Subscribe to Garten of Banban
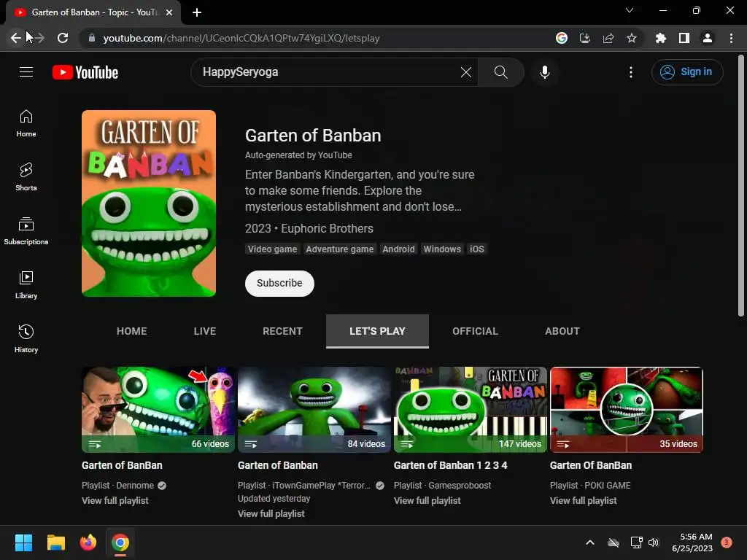Screen dimensions: 747x560 click(x=279, y=284)
